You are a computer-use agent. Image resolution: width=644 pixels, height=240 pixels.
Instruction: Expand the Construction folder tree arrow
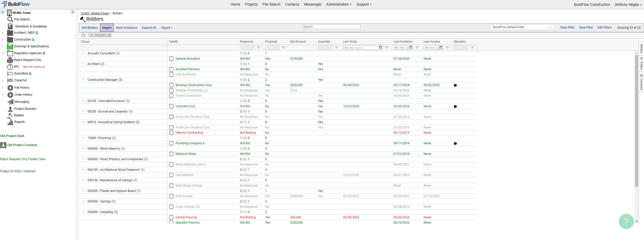tap(3, 40)
